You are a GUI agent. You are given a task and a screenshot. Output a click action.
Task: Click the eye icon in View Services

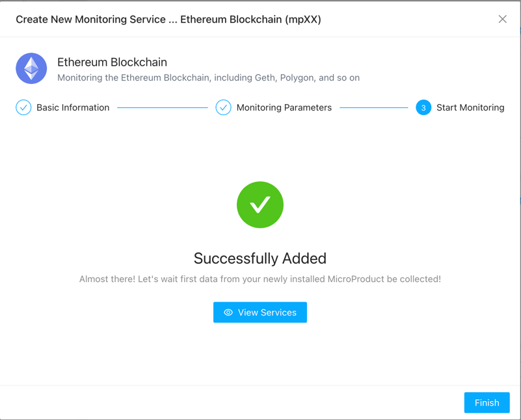228,313
